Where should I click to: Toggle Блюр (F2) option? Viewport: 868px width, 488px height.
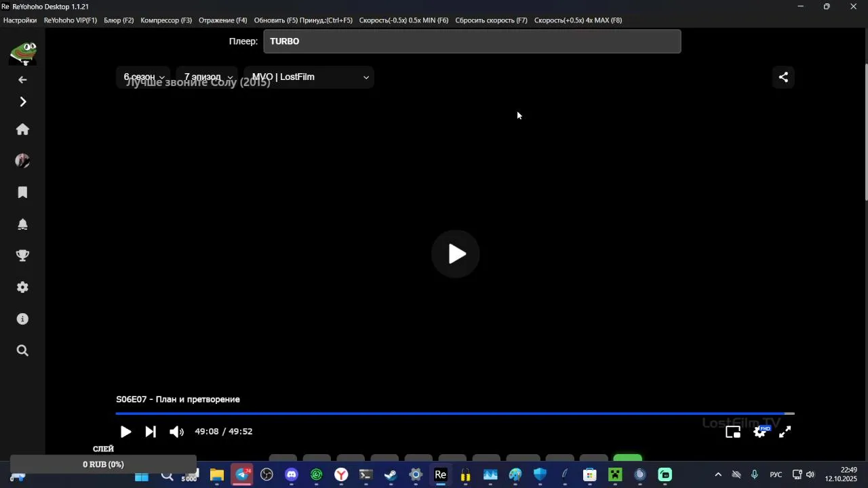coord(119,20)
